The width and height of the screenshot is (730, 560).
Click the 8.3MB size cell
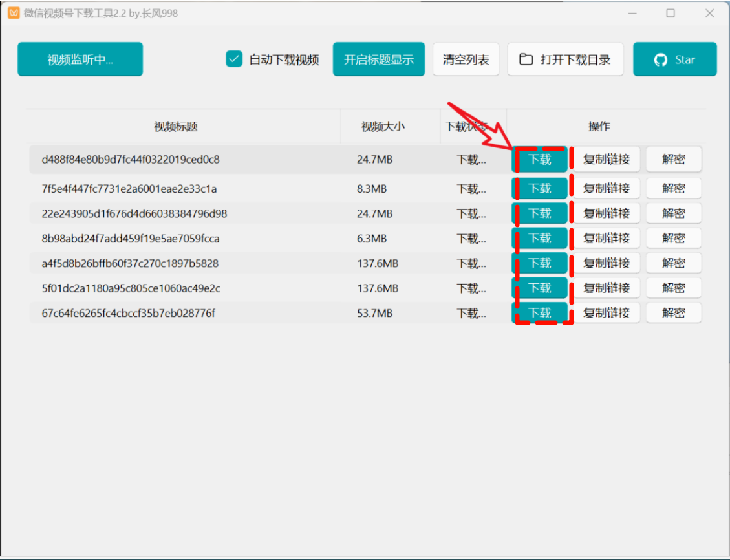(x=372, y=189)
